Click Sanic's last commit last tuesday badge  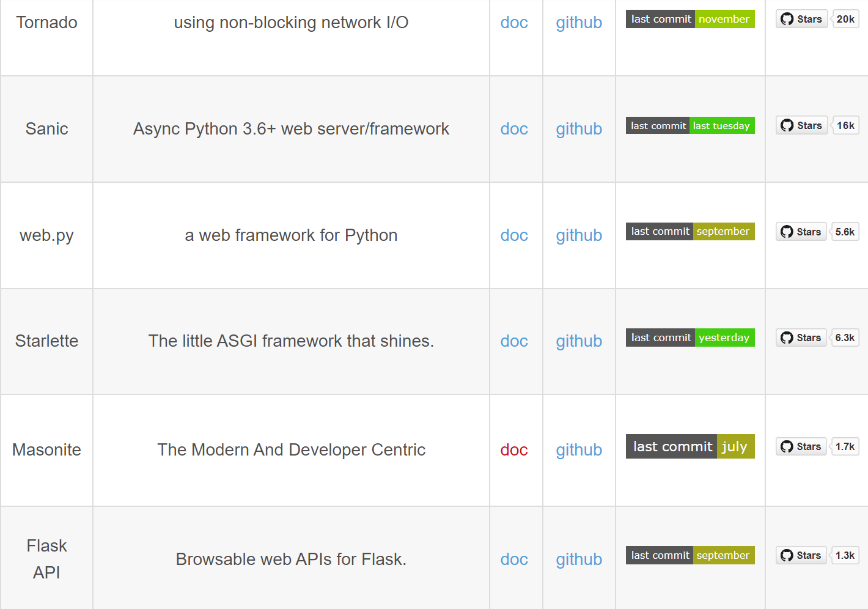tap(690, 125)
